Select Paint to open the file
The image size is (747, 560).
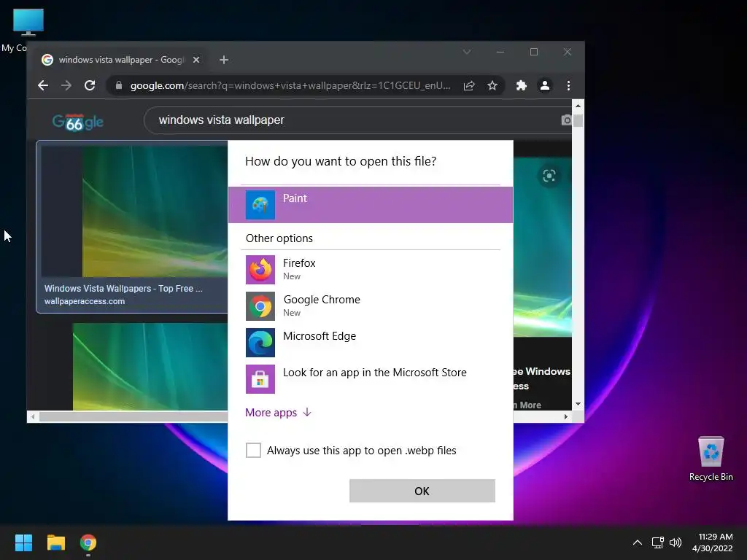tap(370, 205)
